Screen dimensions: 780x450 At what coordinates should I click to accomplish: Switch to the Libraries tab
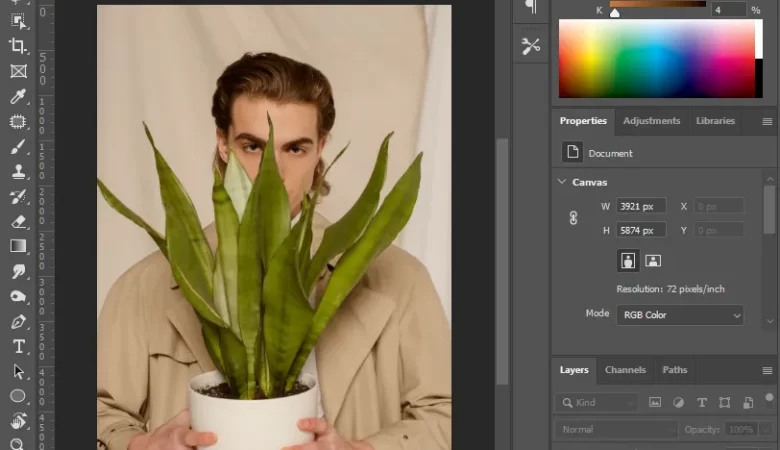[715, 121]
